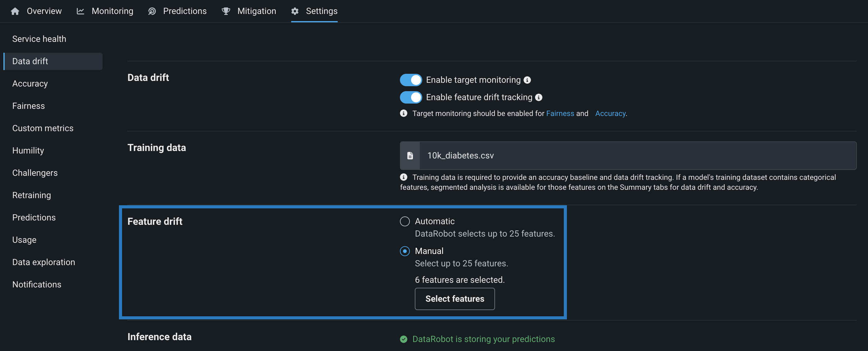
Task: Open Notifications settings in sidebar
Action: 37,284
